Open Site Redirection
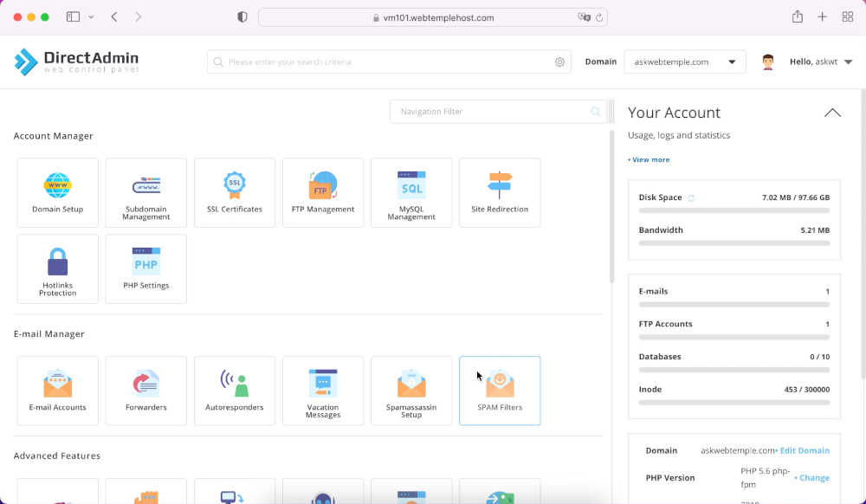Viewport: 866px width, 504px height. pyautogui.click(x=500, y=192)
